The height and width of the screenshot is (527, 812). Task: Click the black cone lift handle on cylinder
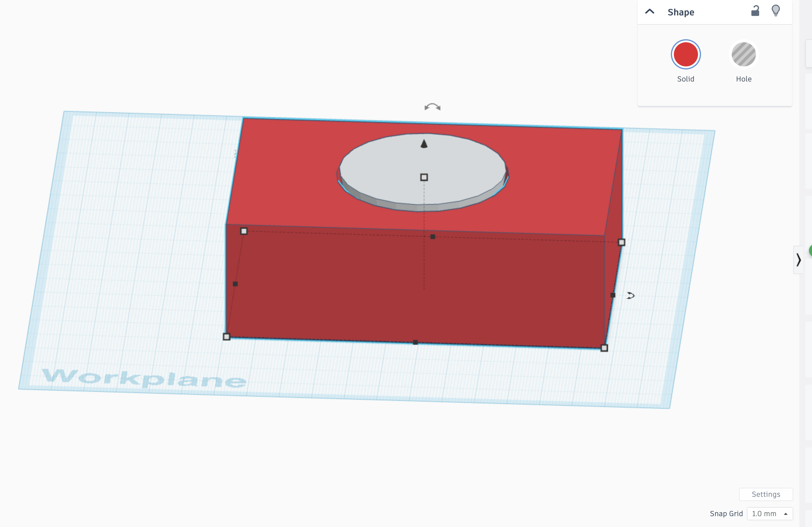tap(424, 144)
